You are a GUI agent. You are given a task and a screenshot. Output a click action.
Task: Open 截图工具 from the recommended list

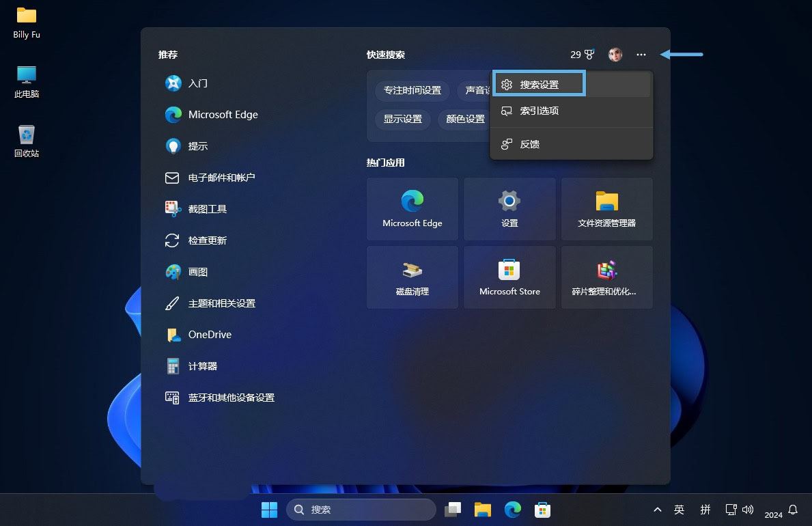pyautogui.click(x=208, y=208)
